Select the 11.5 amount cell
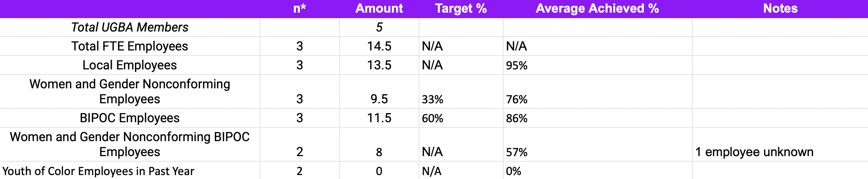 click(379, 118)
